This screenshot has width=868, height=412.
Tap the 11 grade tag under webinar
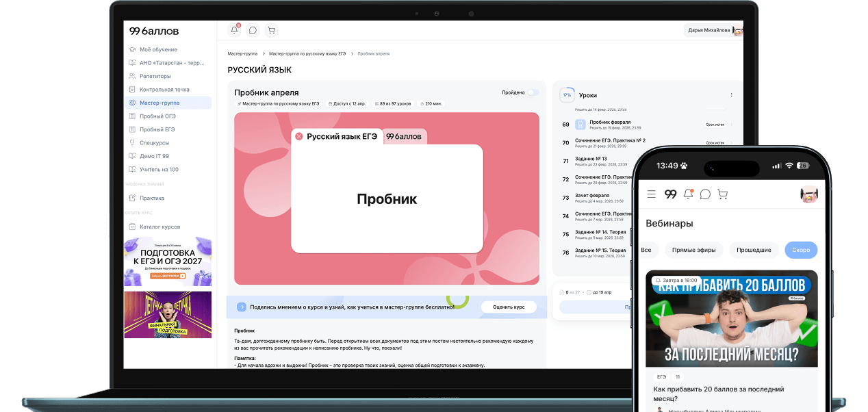(x=678, y=377)
